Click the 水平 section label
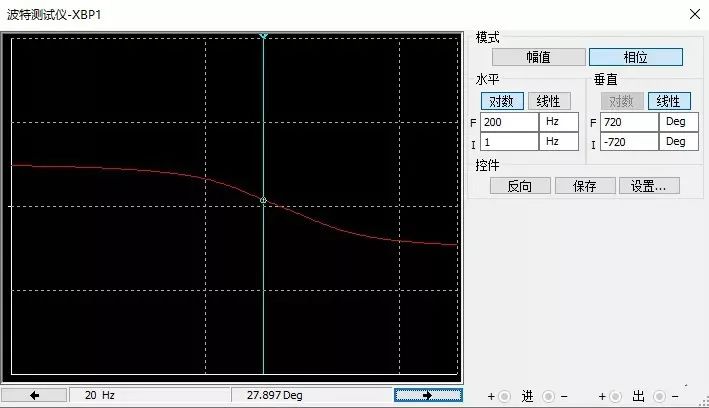The width and height of the screenshot is (709, 408). click(487, 80)
